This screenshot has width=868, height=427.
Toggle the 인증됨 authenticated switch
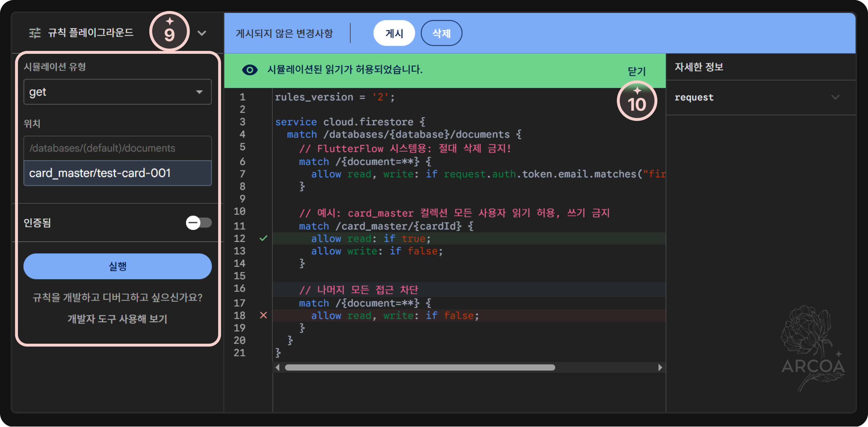198,222
